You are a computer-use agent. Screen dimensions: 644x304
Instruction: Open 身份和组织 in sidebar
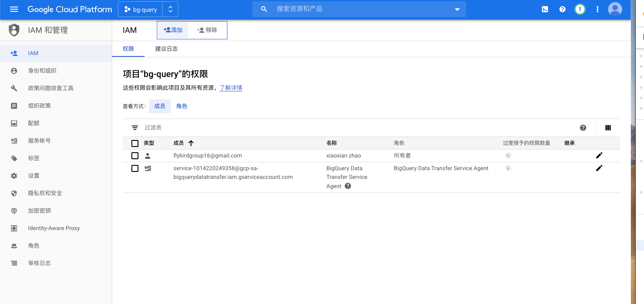coord(56,70)
